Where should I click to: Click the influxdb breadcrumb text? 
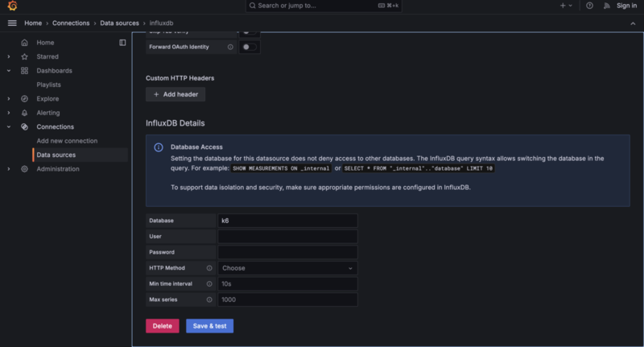[162, 23]
